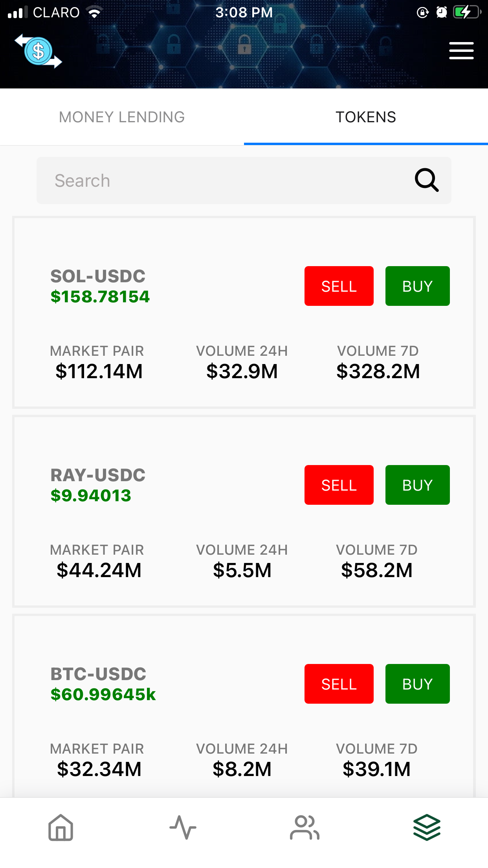Viewport: 488px width, 868px height.
Task: Select the Tokens tab
Action: click(x=366, y=117)
